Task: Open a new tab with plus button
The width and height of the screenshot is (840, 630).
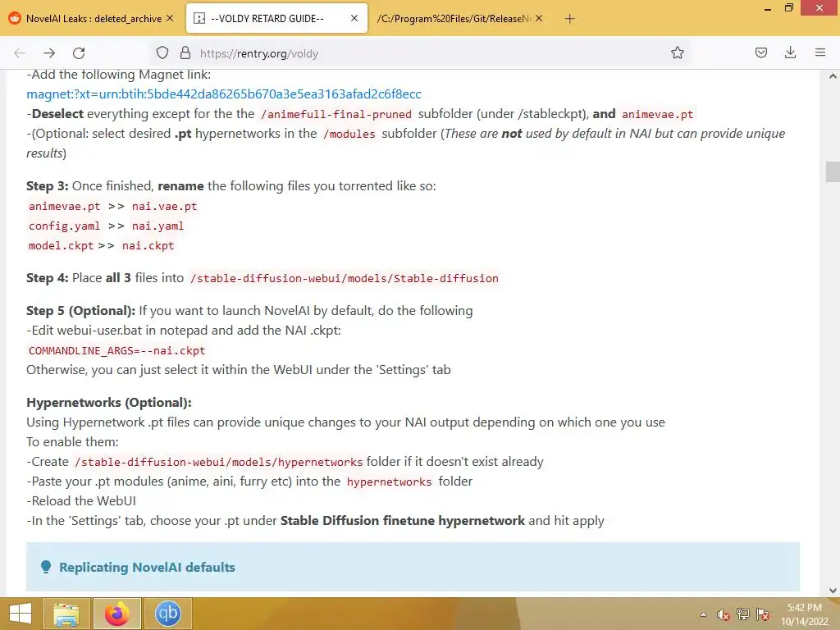Action: [x=569, y=19]
